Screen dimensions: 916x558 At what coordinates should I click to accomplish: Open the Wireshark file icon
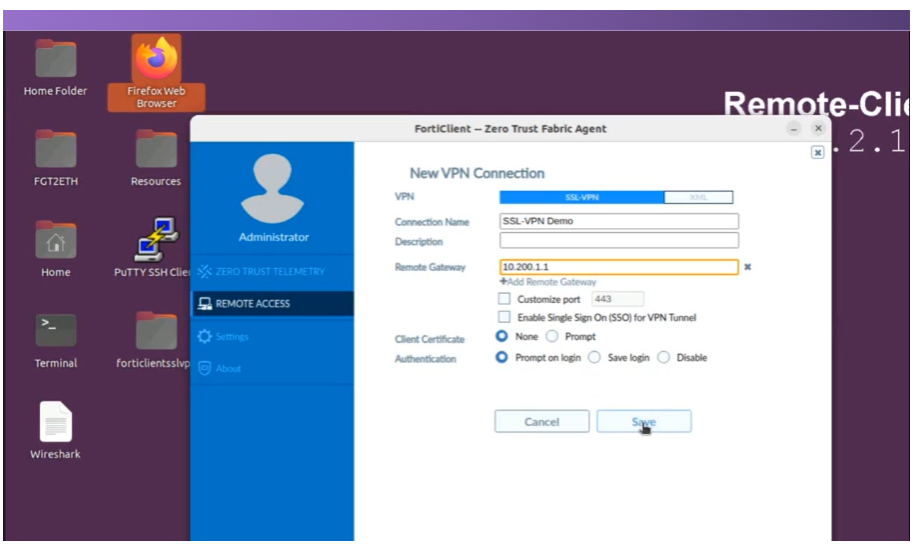tap(55, 430)
